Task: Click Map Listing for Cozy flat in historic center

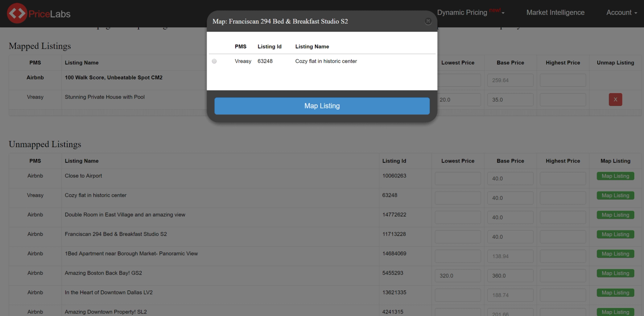Action: pyautogui.click(x=615, y=195)
